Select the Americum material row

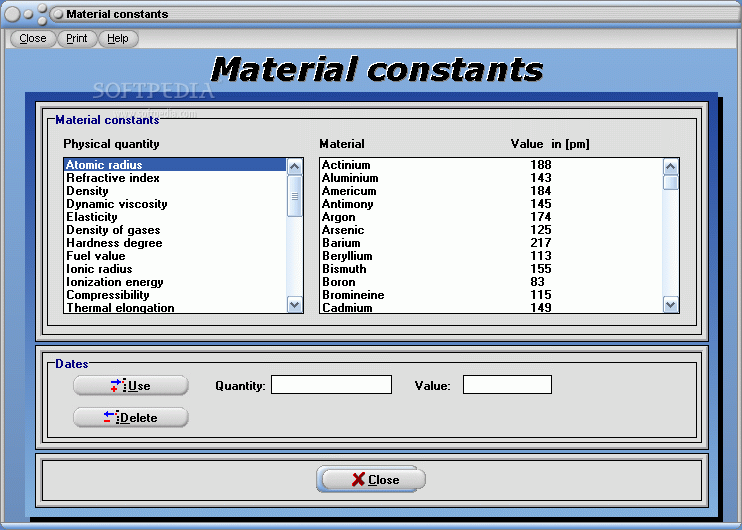491,191
